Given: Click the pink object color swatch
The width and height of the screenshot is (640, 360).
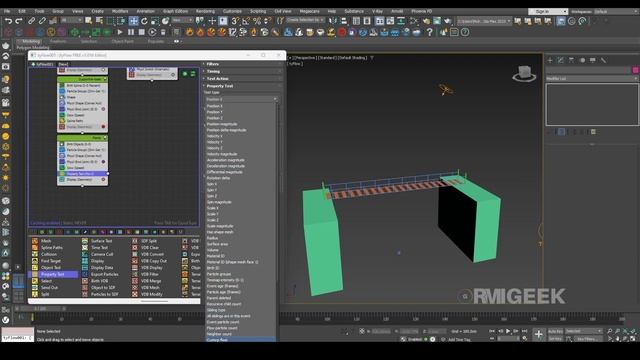Looking at the screenshot, I should (635, 70).
